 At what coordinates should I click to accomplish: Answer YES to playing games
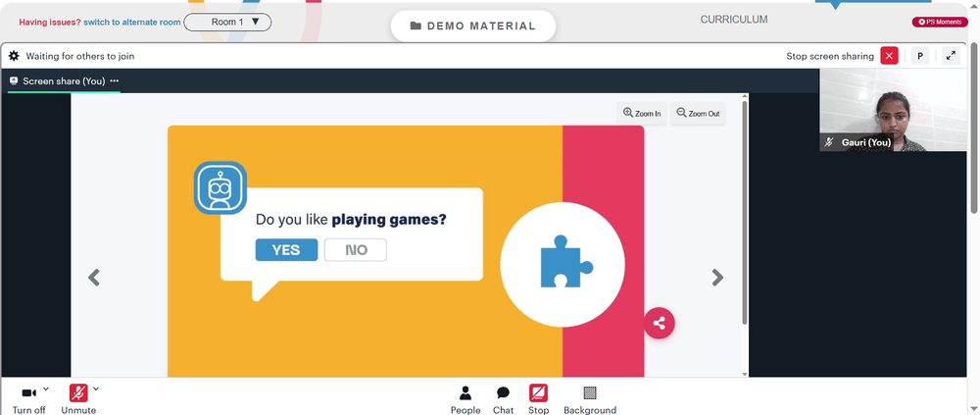tap(286, 250)
